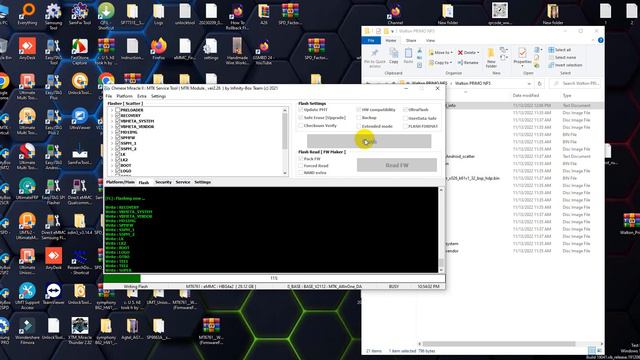Switch to the Security tab
Image resolution: width=640 pixels, height=360 pixels.
[163, 182]
